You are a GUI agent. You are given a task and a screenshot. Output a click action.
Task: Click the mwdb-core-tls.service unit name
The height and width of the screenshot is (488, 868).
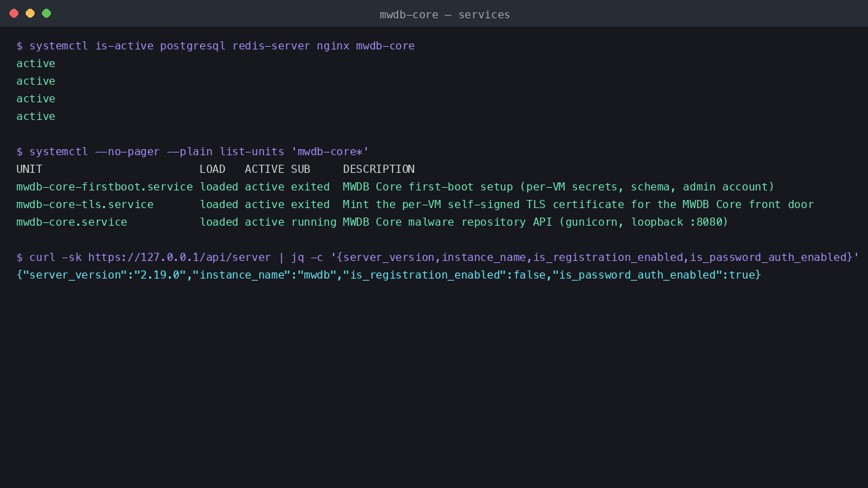(x=85, y=205)
